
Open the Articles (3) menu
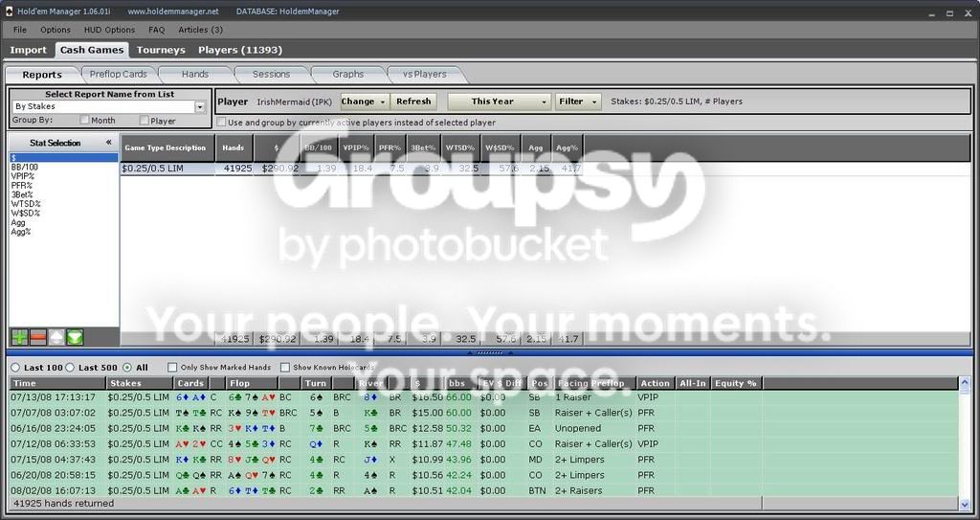[x=201, y=30]
